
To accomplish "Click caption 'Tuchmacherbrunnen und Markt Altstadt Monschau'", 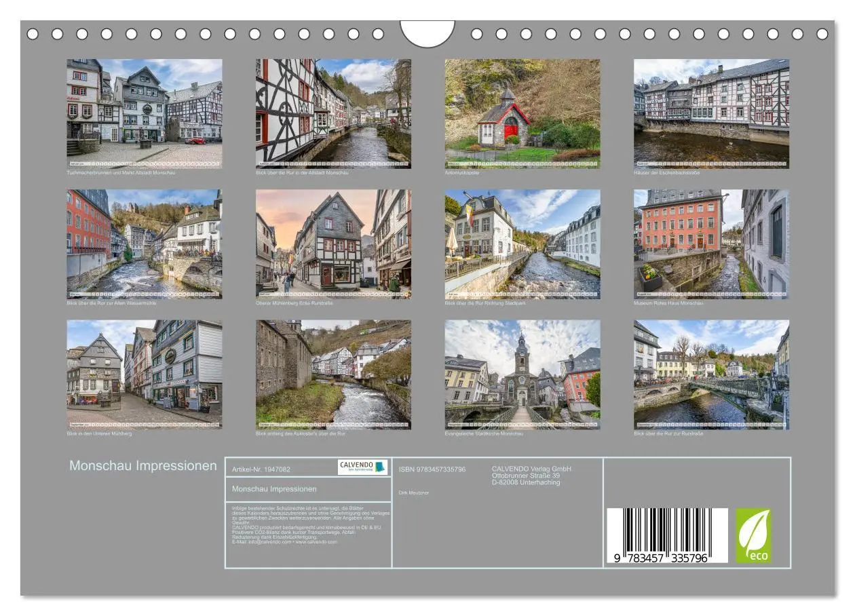I will (x=121, y=172).
